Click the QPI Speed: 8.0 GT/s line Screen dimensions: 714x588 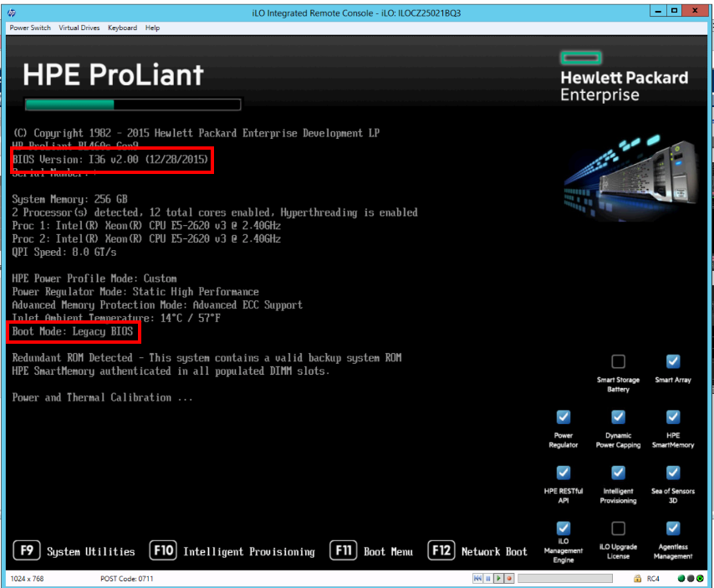(x=64, y=252)
